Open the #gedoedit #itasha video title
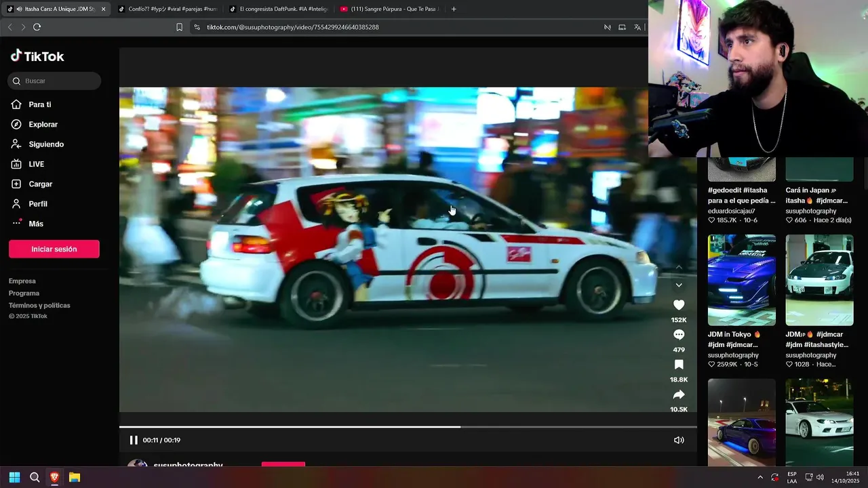 [741, 195]
